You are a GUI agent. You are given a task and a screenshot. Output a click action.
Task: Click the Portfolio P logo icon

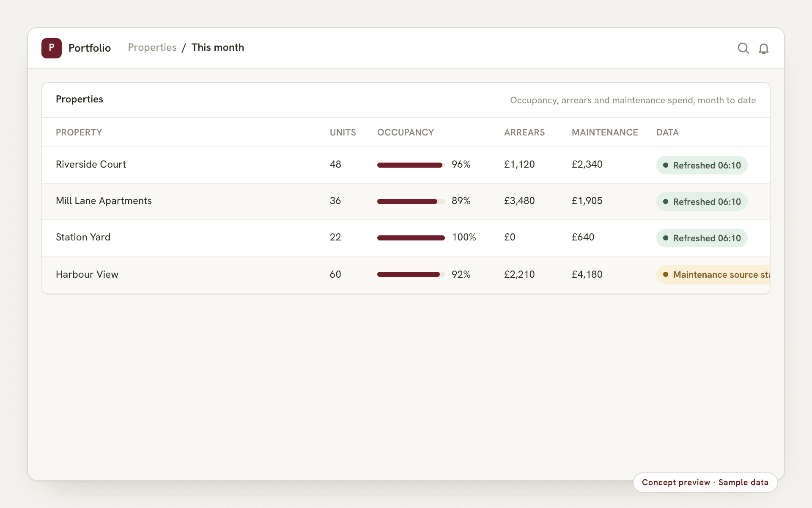(x=52, y=48)
